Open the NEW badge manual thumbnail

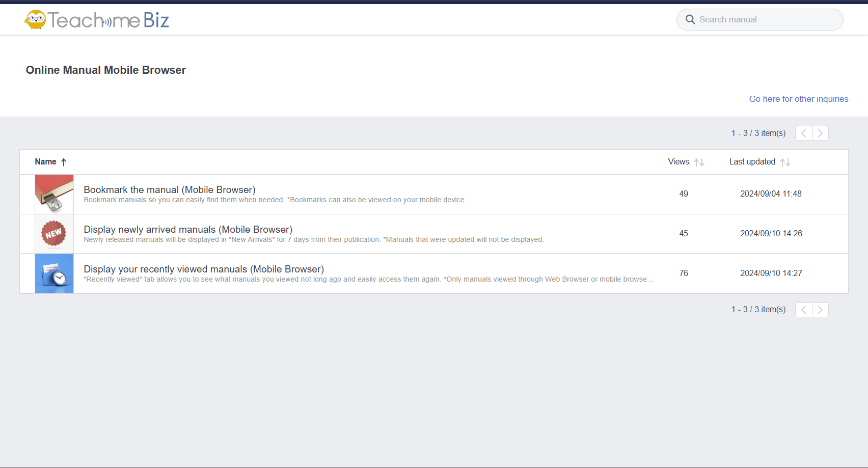[x=54, y=234]
